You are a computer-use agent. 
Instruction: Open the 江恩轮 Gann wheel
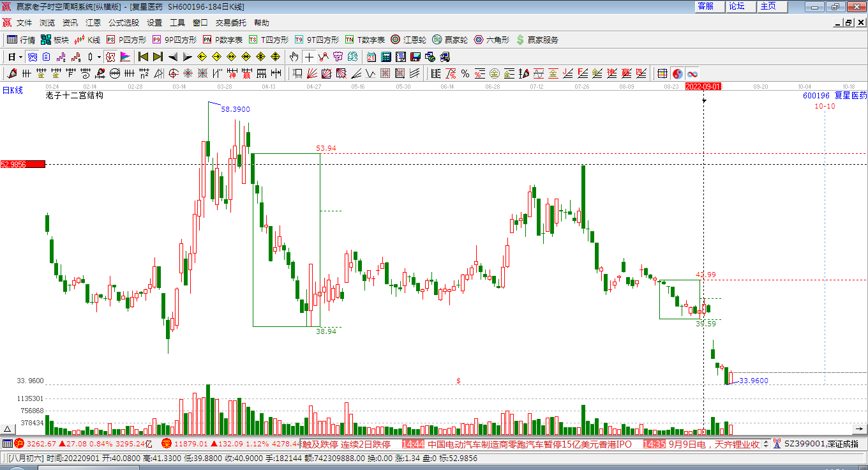tap(408, 40)
